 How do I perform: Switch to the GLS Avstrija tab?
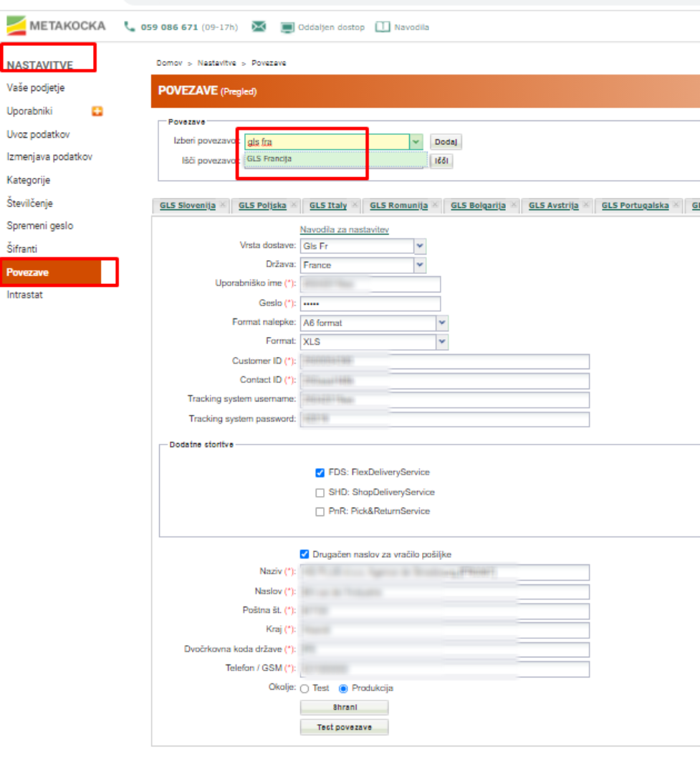(553, 205)
